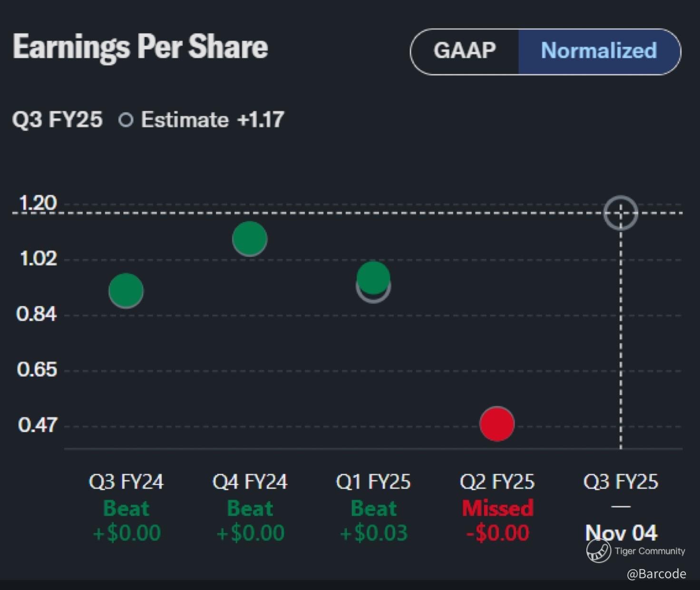Click the Estimate +1.17 header text
This screenshot has height=590, width=700.
click(212, 120)
